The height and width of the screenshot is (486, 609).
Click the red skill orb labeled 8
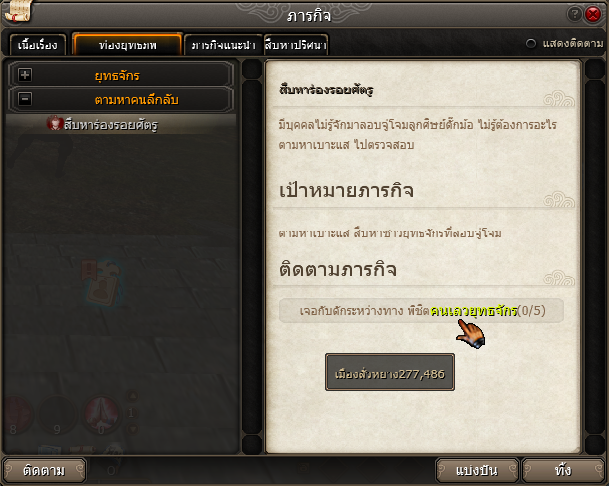[x=16, y=415]
